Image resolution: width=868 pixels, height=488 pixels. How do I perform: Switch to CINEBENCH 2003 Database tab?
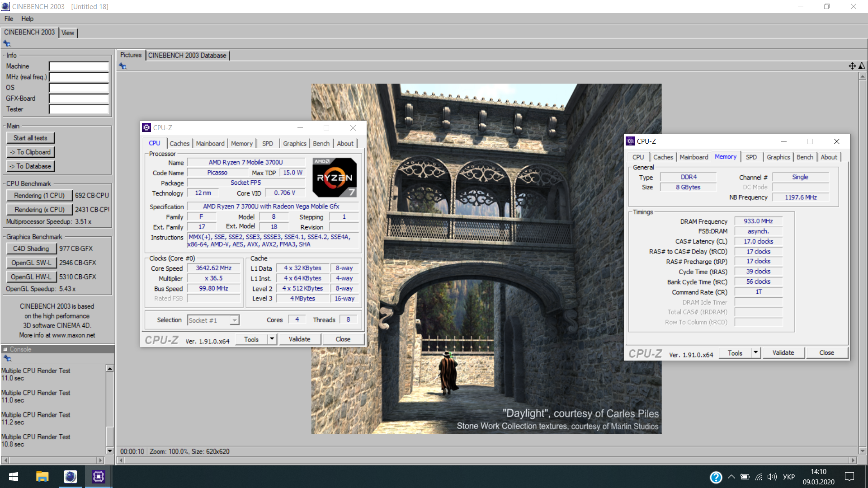(187, 55)
